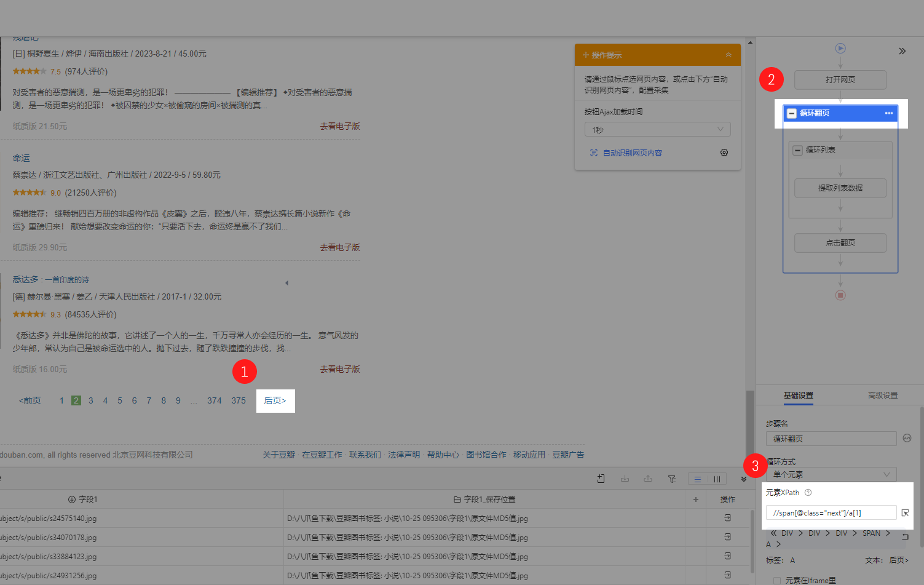Image resolution: width=924 pixels, height=585 pixels.
Task: Go to page 375 in pagination
Action: [x=239, y=401]
